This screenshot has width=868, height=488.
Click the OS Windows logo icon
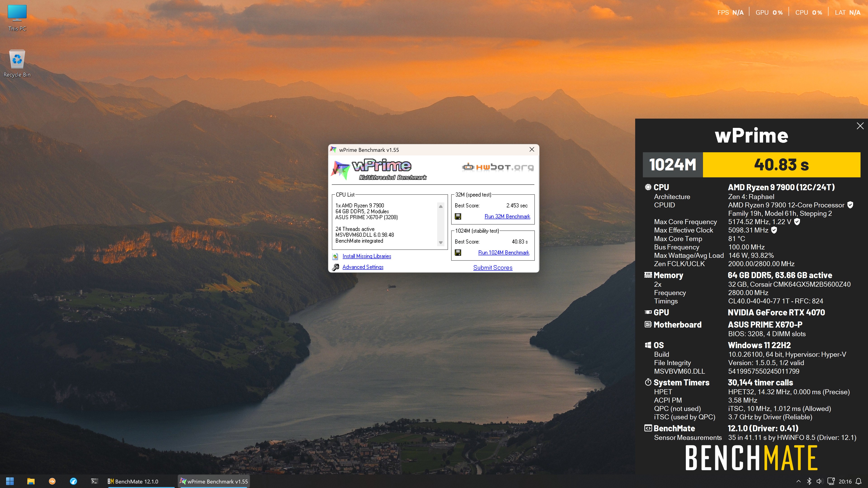[x=648, y=345]
